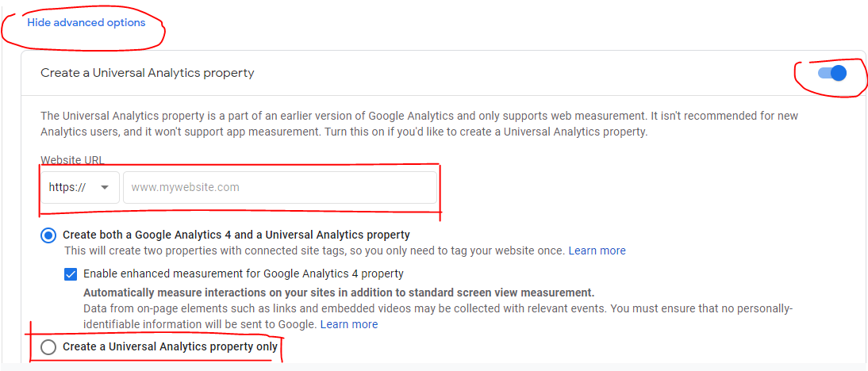The height and width of the screenshot is (371, 868).
Task: Click the blue knob of the property switch
Action: 839,73
